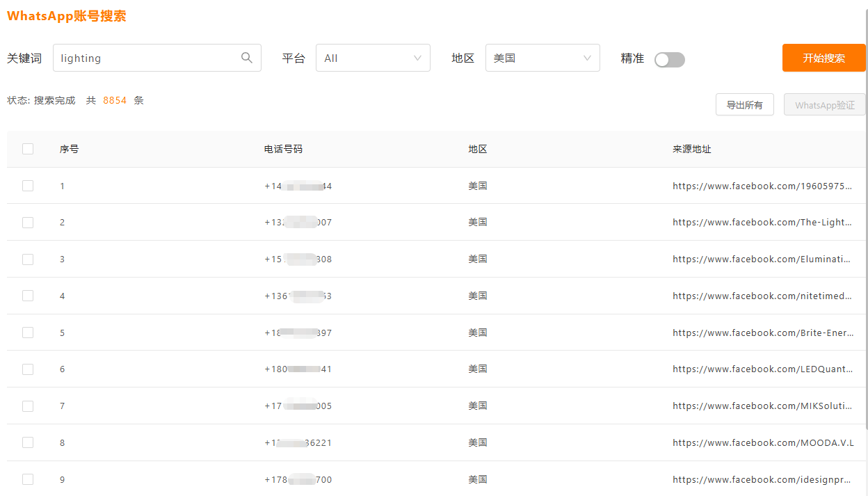Image resolution: width=868 pixels, height=496 pixels.
Task: Click the 导出所有 button
Action: (745, 105)
